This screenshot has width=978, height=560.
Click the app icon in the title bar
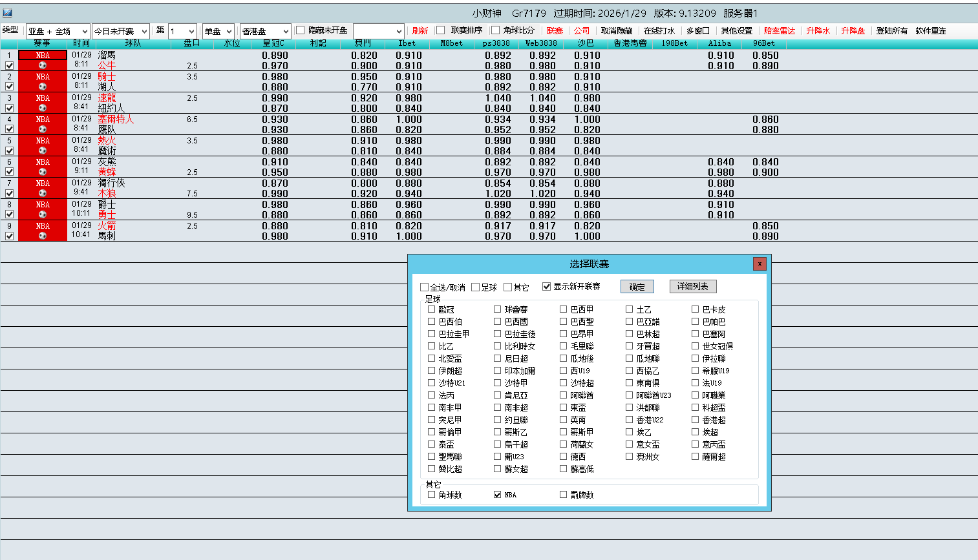tap(8, 13)
